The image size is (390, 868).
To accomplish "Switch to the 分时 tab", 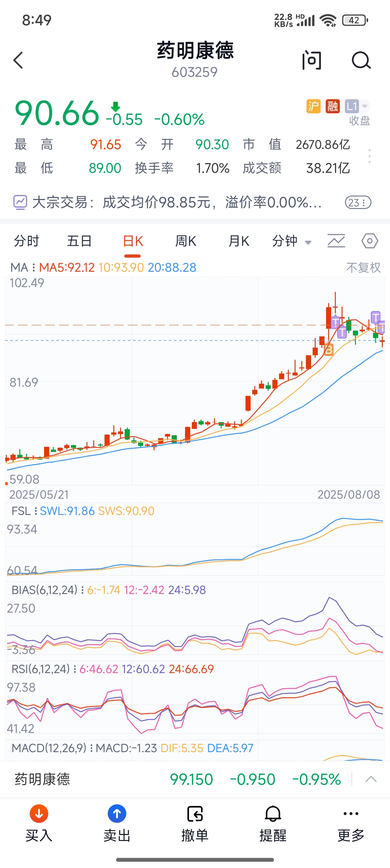I will (27, 241).
